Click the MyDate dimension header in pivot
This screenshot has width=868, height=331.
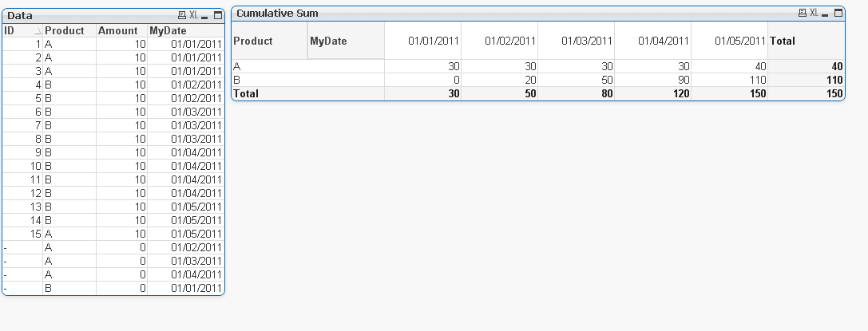[x=346, y=41]
